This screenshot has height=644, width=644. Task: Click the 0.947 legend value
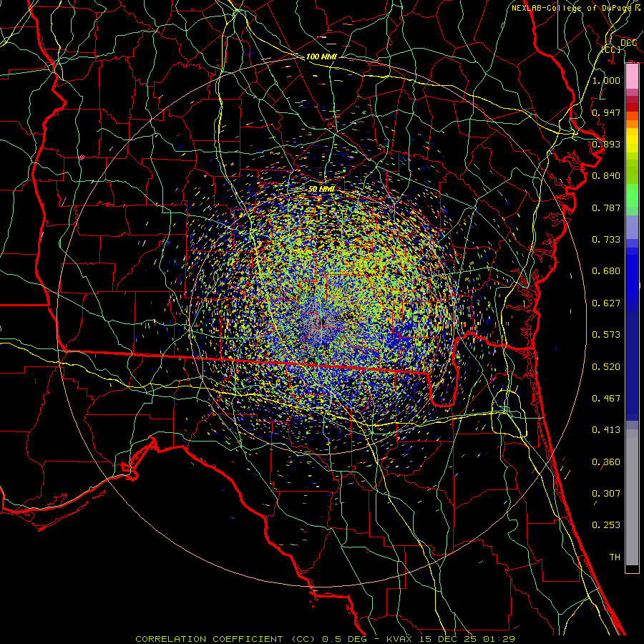606,112
